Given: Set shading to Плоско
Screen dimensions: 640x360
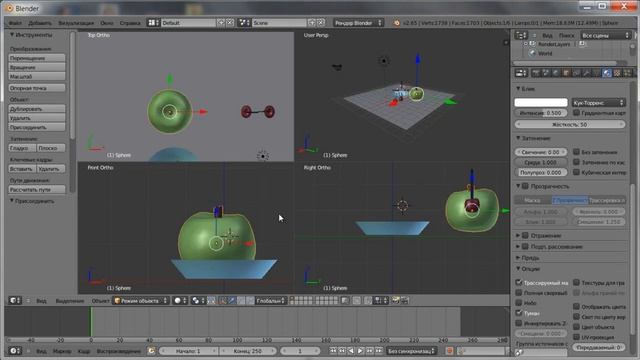Looking at the screenshot, I should 51,148.
